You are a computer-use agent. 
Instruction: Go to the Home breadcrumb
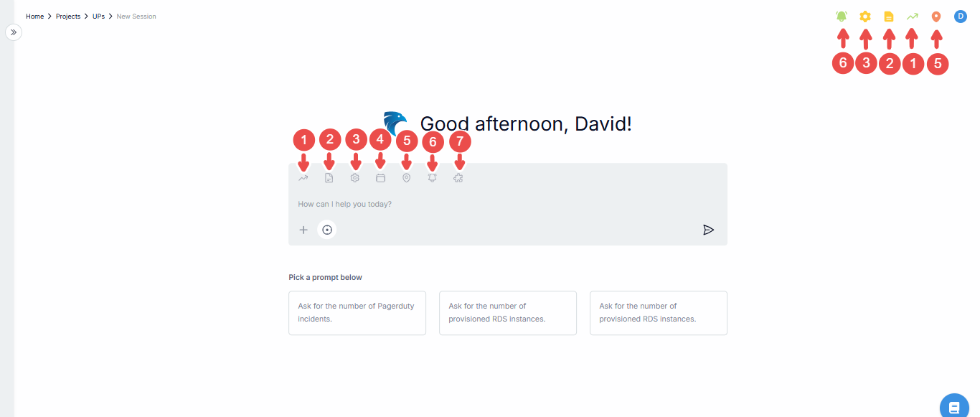coord(34,17)
